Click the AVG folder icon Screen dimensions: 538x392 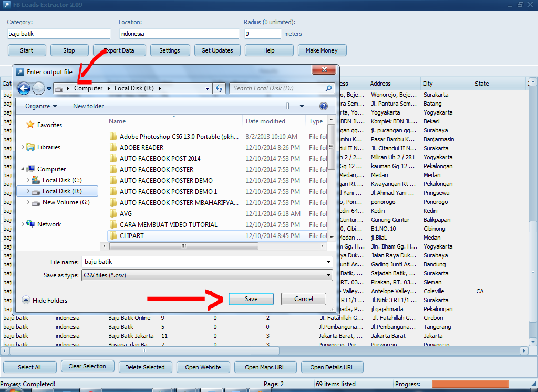tap(113, 213)
